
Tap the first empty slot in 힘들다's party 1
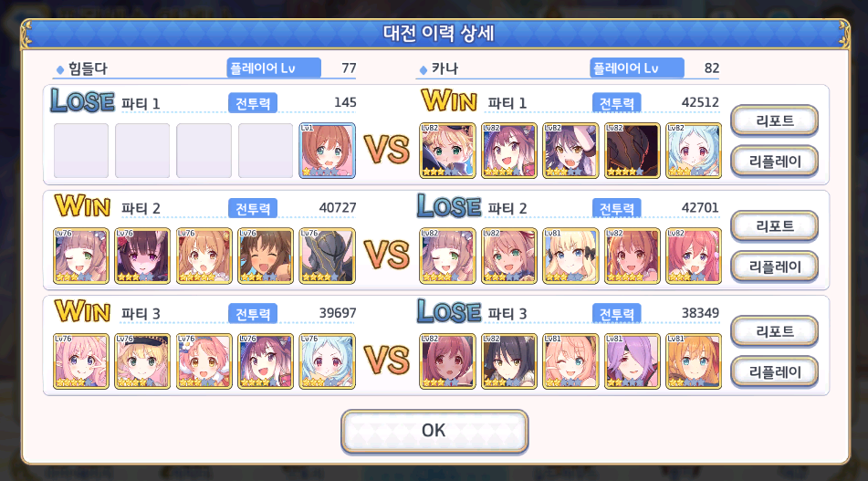point(81,151)
